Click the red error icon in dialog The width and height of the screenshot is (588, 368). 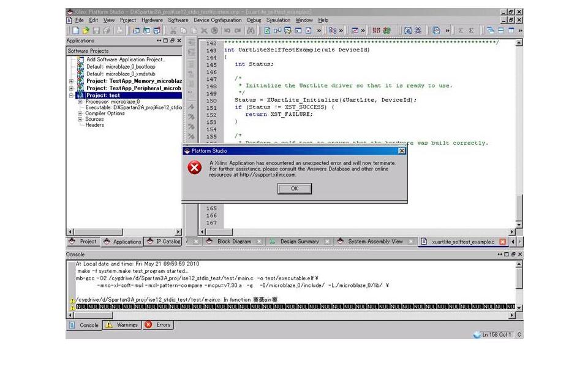(195, 167)
